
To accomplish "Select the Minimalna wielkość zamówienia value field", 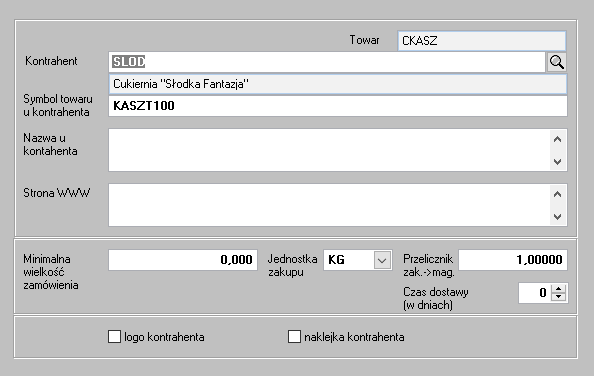I will pos(183,260).
